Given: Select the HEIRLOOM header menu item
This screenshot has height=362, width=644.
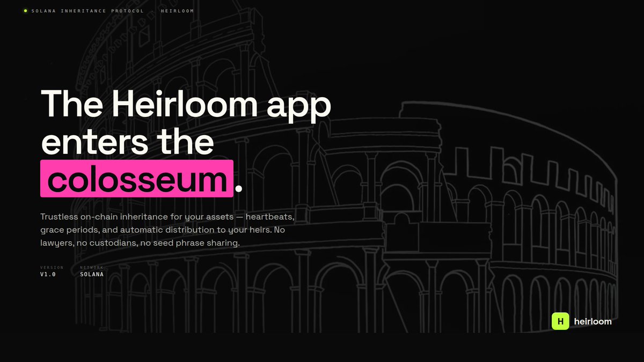Looking at the screenshot, I should point(178,10).
